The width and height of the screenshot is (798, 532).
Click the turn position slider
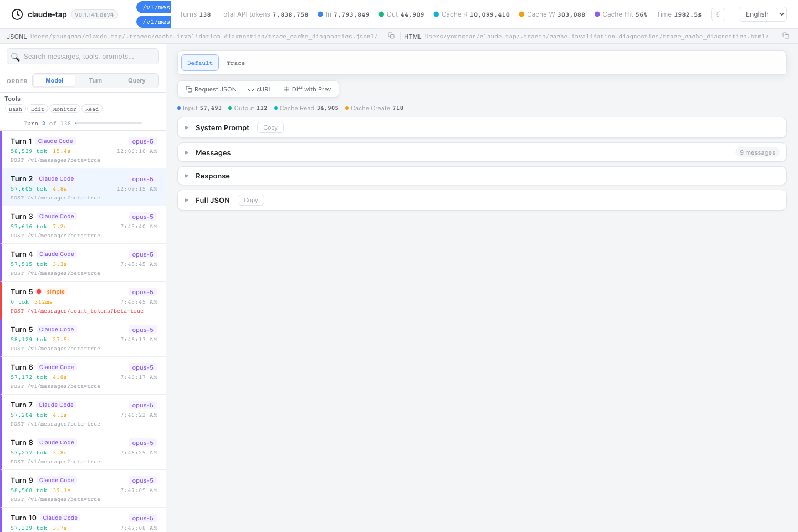[x=109, y=123]
